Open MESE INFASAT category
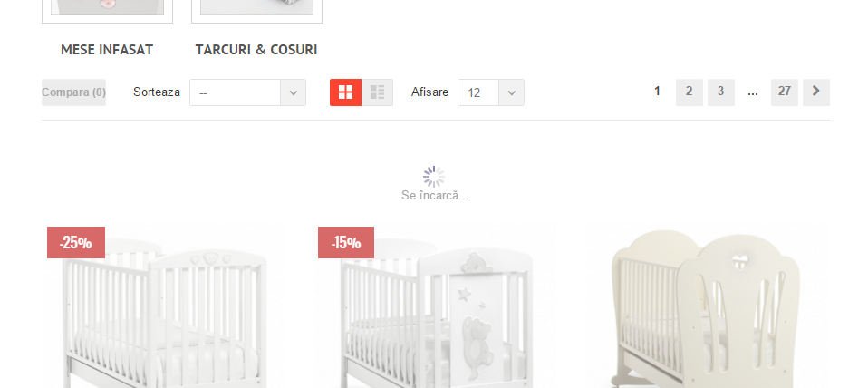This screenshot has height=388, width=868. click(107, 50)
